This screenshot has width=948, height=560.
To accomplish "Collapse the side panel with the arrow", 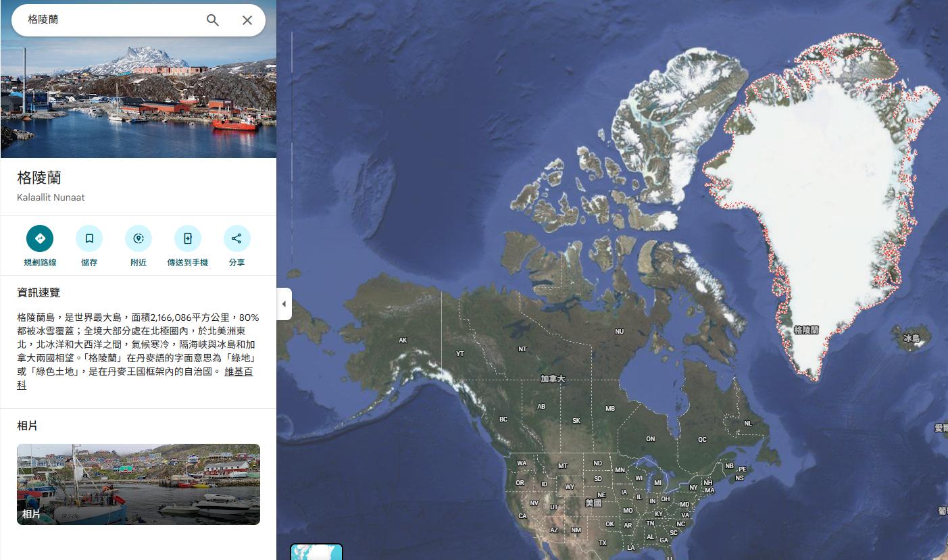I will point(284,304).
